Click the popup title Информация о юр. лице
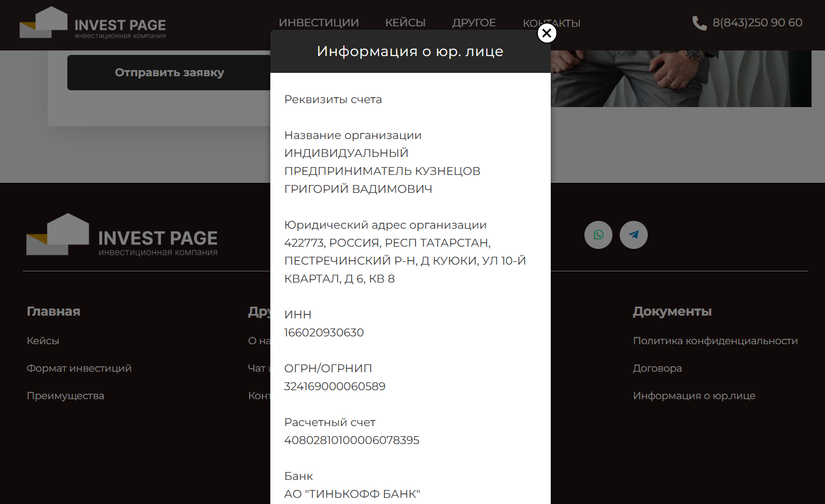Screen dimensions: 825x504 410,52
